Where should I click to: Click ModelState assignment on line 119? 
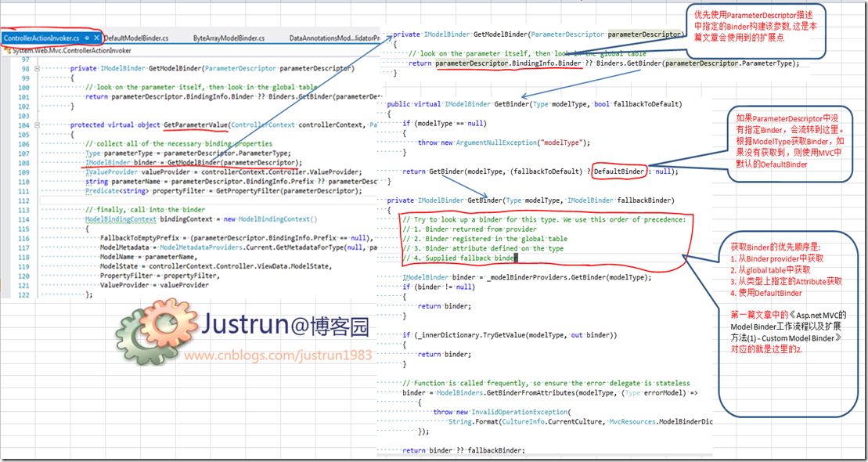[216, 266]
